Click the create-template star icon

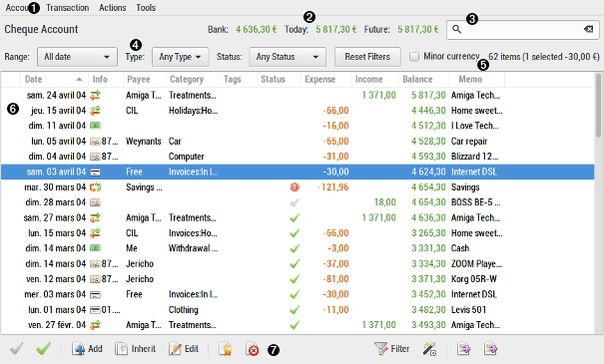coord(226,349)
